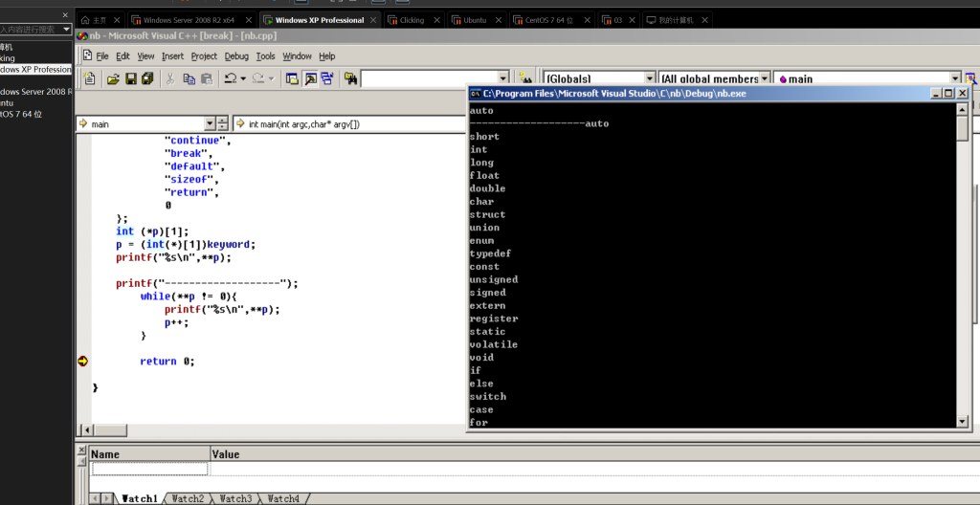Click the Open file folder icon
The height and width of the screenshot is (505, 980).
click(x=113, y=78)
